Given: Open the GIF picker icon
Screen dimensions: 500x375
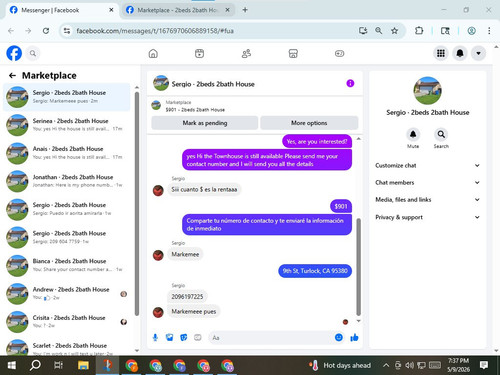Looking at the screenshot, I should click(x=198, y=338).
